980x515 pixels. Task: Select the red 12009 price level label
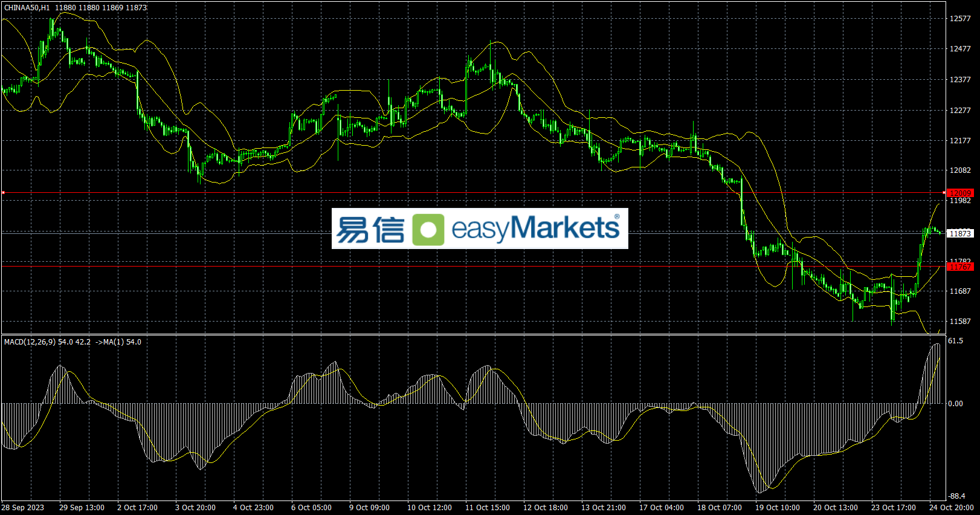tap(961, 193)
